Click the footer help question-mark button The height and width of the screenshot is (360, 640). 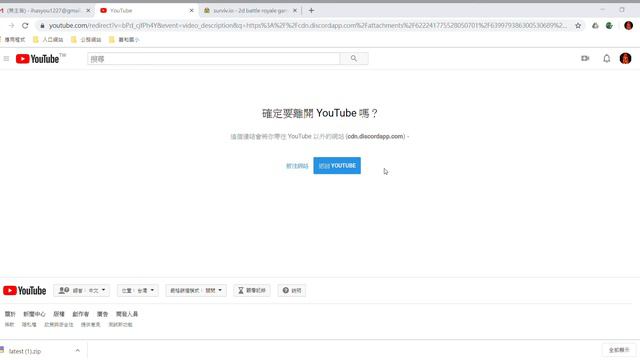pyautogui.click(x=292, y=291)
